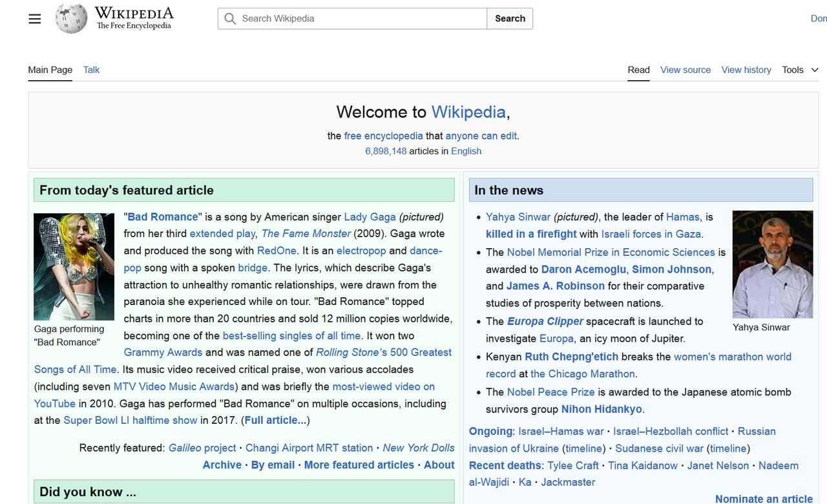Open the Tylee Craft link
Viewport: 827px width, 504px height.
pyautogui.click(x=573, y=465)
